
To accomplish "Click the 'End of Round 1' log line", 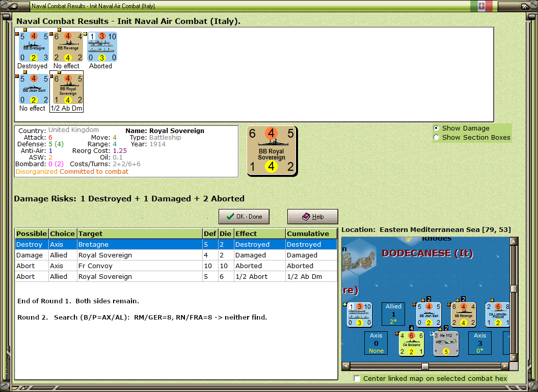I will 78,301.
